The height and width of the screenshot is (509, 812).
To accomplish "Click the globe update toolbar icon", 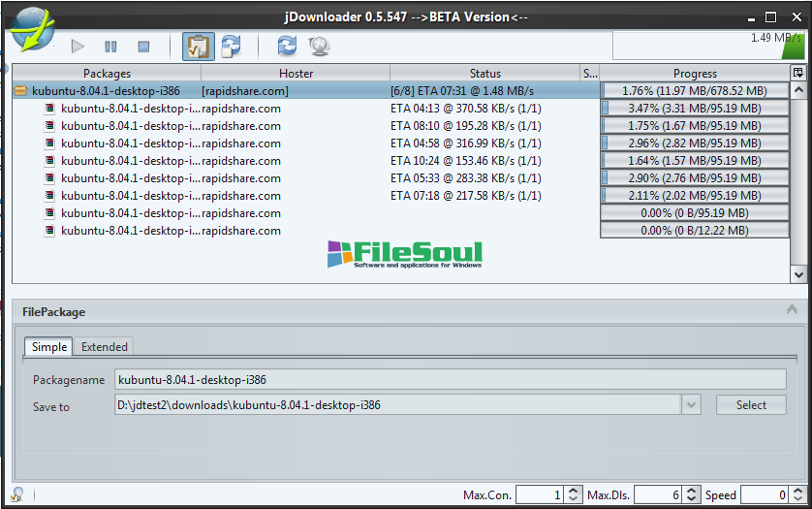I will coord(320,47).
